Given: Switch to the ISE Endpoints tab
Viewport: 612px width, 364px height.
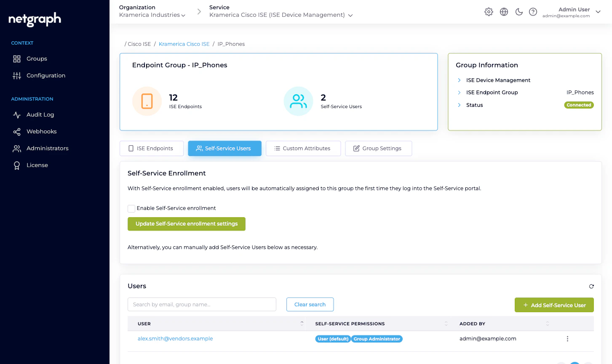Looking at the screenshot, I should tap(151, 148).
